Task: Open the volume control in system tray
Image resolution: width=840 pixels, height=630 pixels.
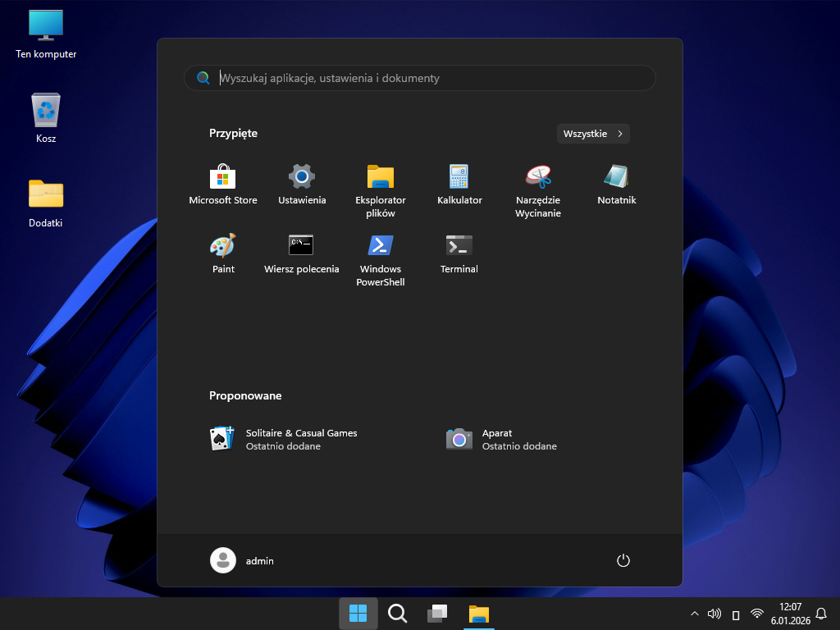Action: (x=714, y=614)
